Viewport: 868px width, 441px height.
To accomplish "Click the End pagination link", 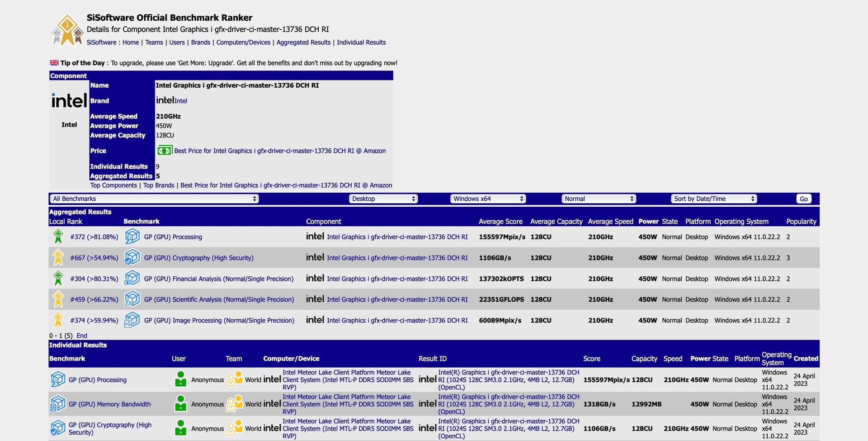I will (x=82, y=336).
